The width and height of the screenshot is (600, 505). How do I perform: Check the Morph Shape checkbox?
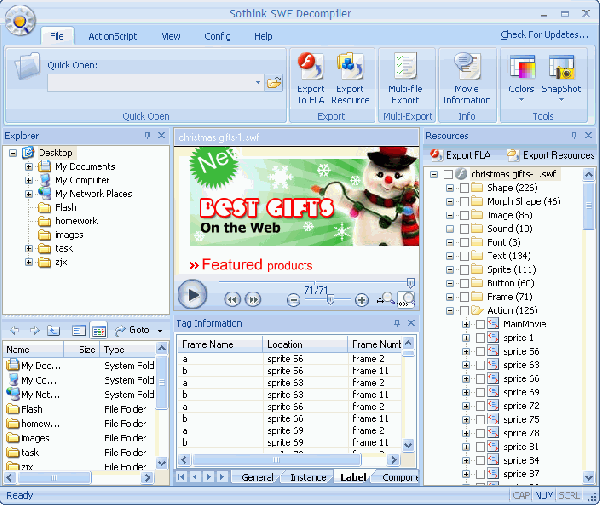tap(464, 202)
